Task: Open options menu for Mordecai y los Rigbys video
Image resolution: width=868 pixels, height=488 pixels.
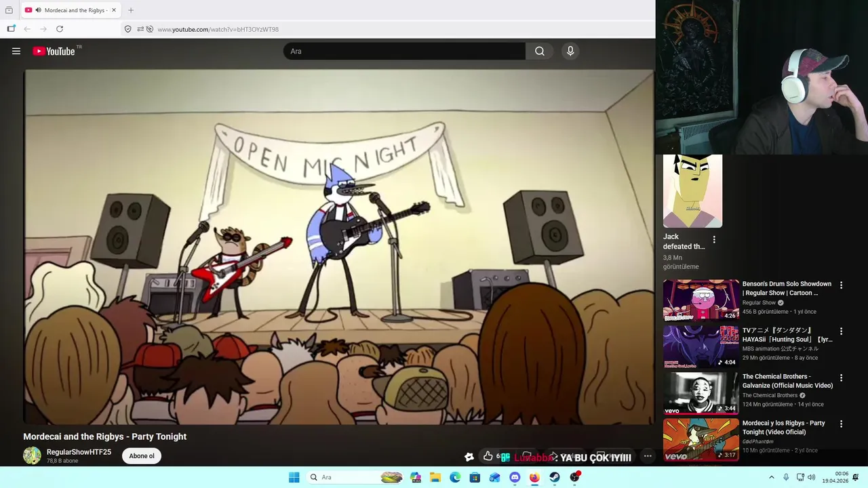Action: click(x=841, y=424)
